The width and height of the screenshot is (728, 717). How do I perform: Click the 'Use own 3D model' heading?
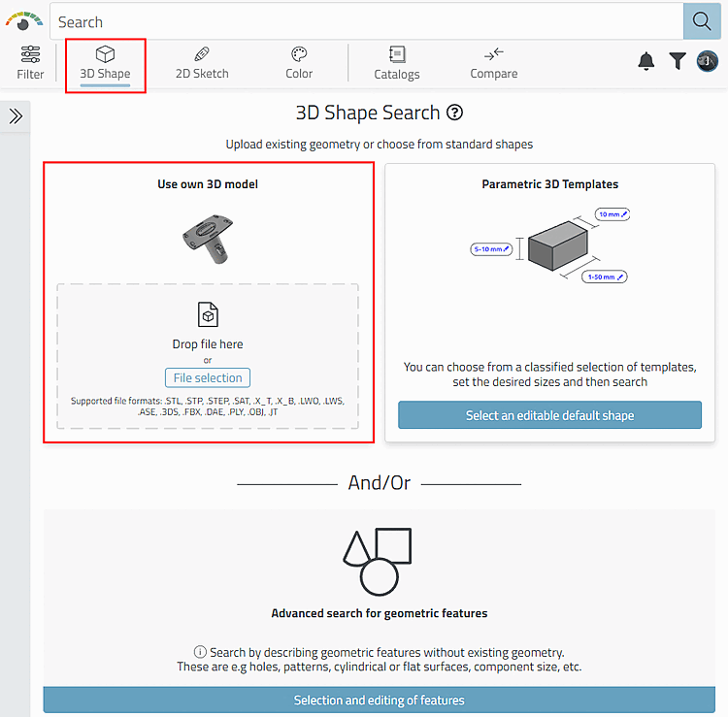[x=208, y=184]
